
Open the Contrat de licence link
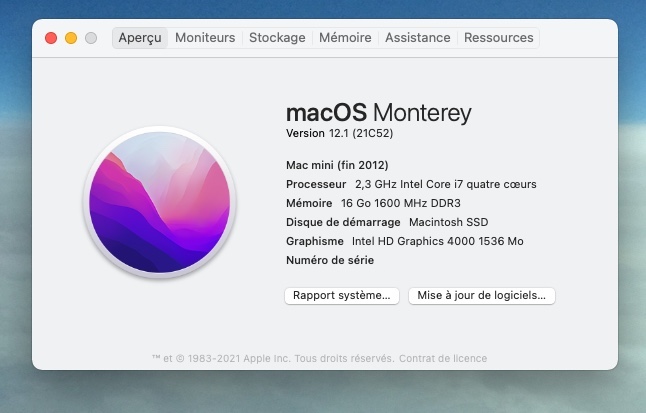tap(443, 359)
